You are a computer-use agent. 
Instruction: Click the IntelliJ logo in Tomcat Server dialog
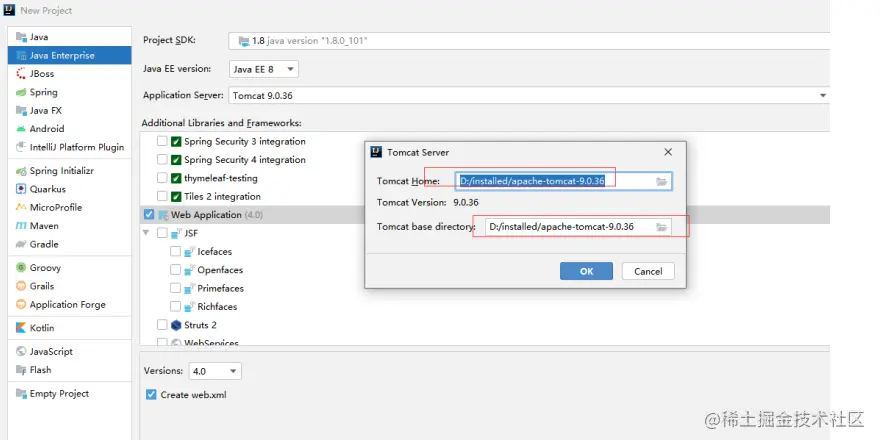click(x=376, y=152)
